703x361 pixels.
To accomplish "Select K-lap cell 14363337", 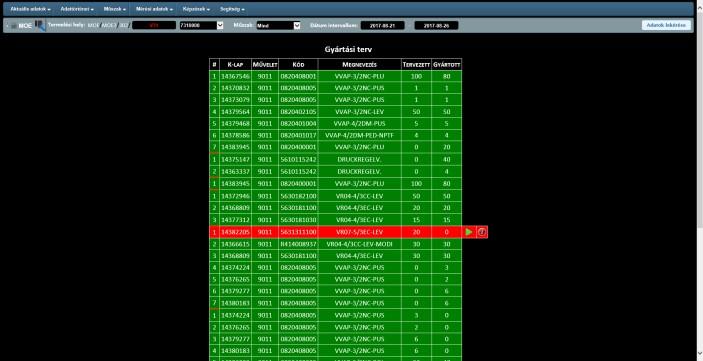I will (x=235, y=171).
